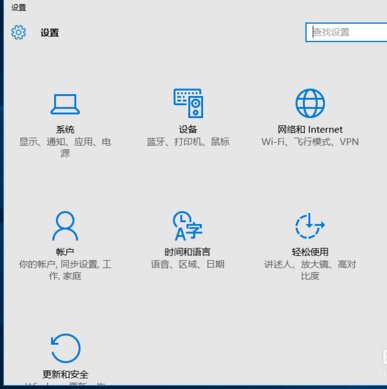
Task: Open the System (系统) laptop icon
Action: coord(65,104)
